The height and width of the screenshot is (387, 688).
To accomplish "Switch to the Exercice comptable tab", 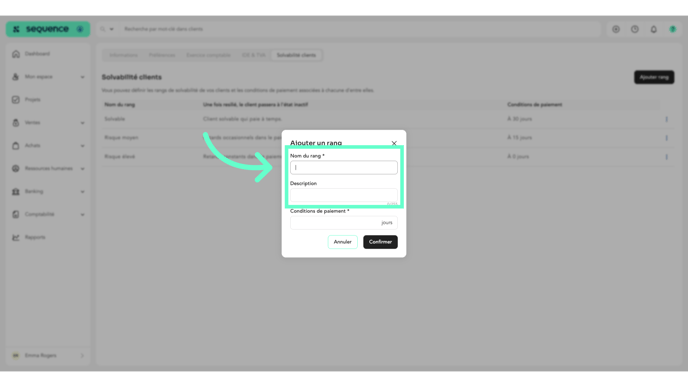I will [x=208, y=55].
